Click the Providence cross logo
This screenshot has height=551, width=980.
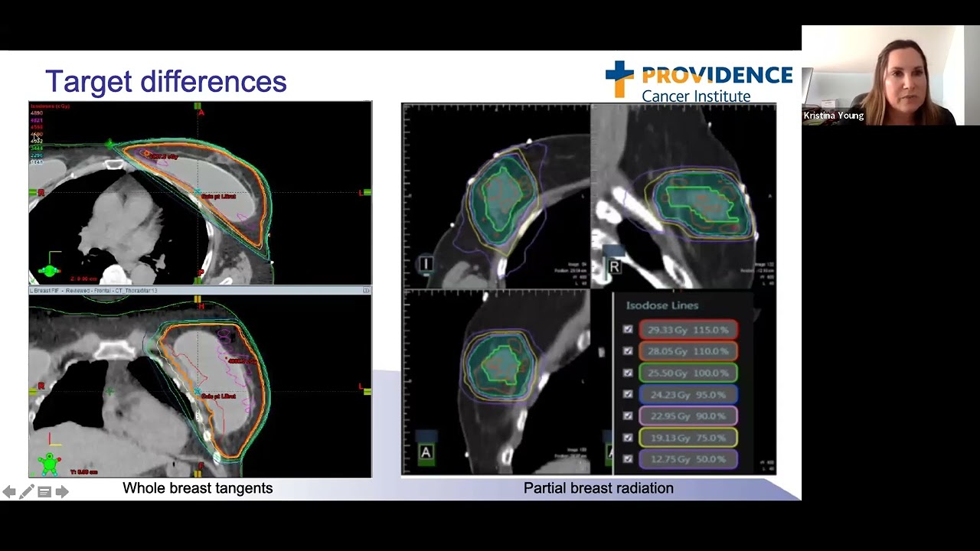[x=619, y=80]
